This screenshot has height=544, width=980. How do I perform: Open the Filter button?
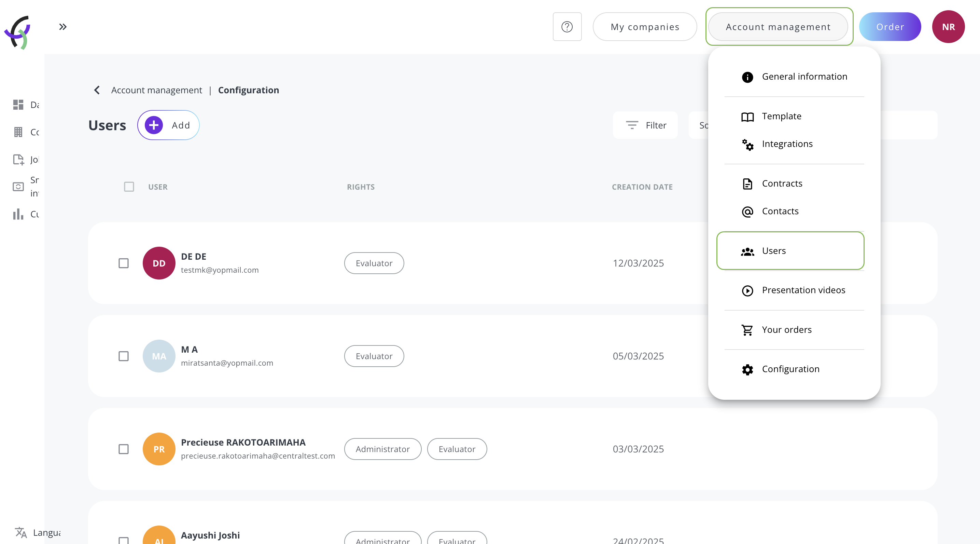click(645, 125)
